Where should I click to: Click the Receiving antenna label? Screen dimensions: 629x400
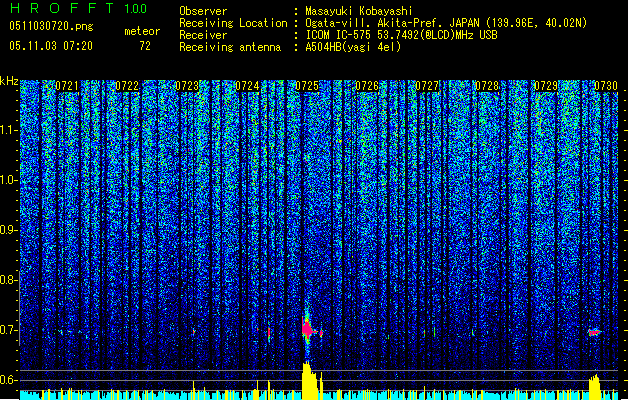click(230, 47)
